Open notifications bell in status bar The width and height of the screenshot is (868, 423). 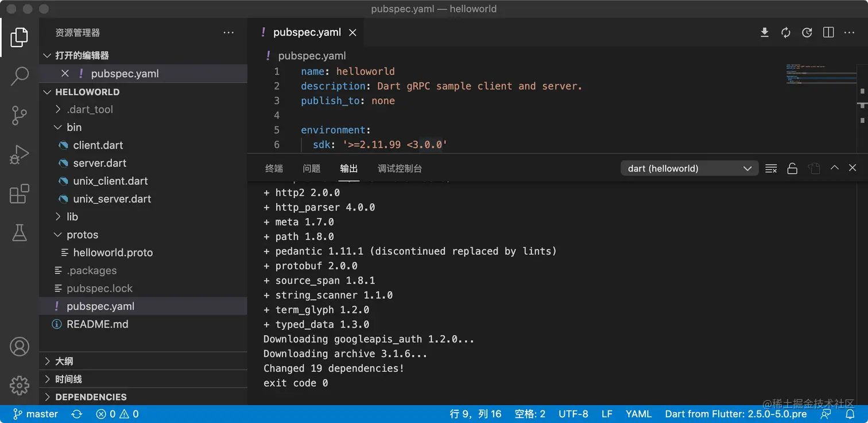click(851, 414)
